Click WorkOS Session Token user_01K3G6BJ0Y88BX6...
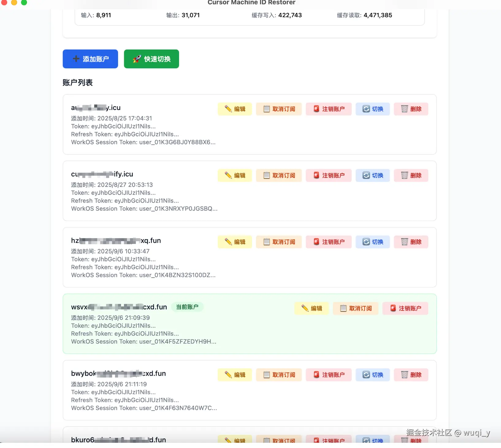This screenshot has width=501, height=448. coord(143,142)
